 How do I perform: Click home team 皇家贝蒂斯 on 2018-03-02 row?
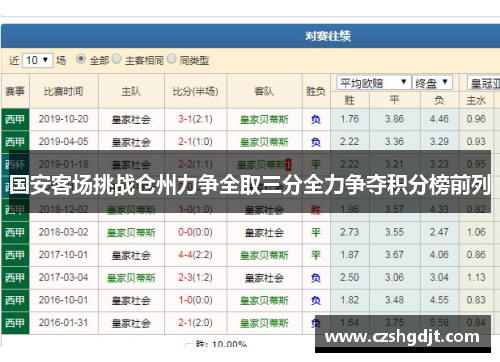131,232
